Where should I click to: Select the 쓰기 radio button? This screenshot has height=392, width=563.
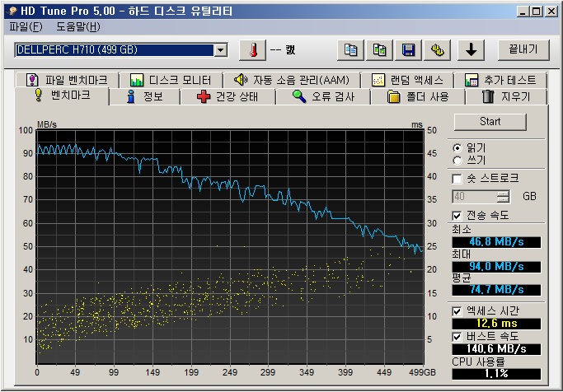[457, 161]
